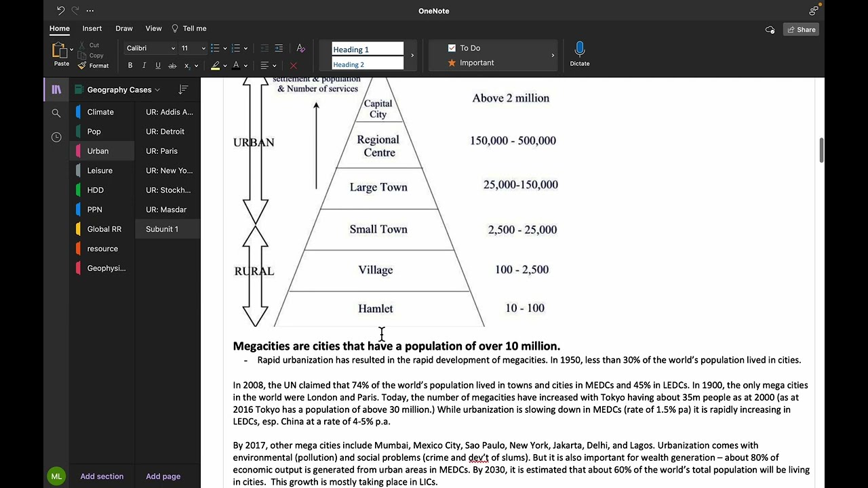Image resolution: width=868 pixels, height=488 pixels.
Task: Click Add page link
Action: coord(163,476)
